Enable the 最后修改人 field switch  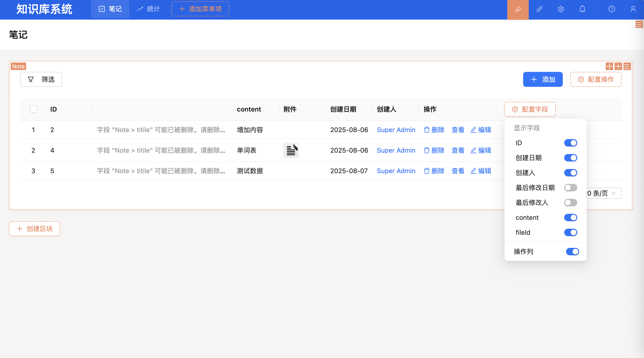coord(570,203)
